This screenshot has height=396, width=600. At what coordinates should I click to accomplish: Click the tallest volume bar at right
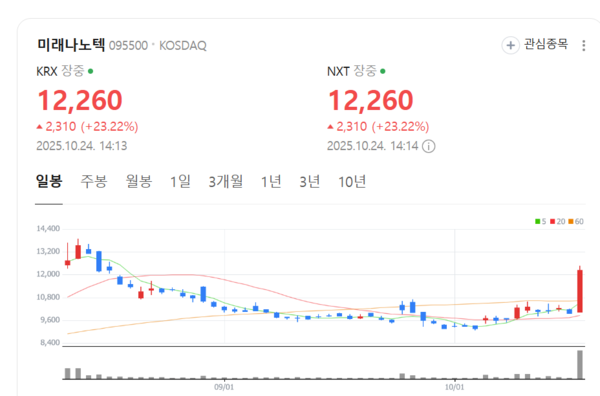click(580, 365)
